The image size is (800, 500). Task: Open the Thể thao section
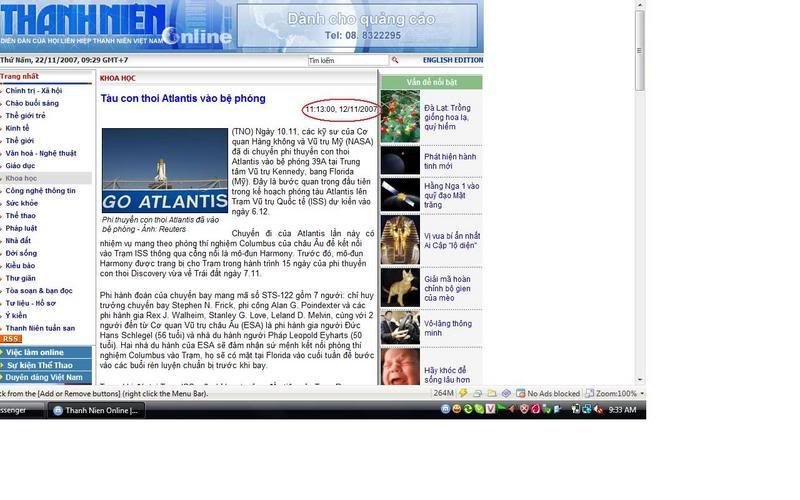(20, 216)
